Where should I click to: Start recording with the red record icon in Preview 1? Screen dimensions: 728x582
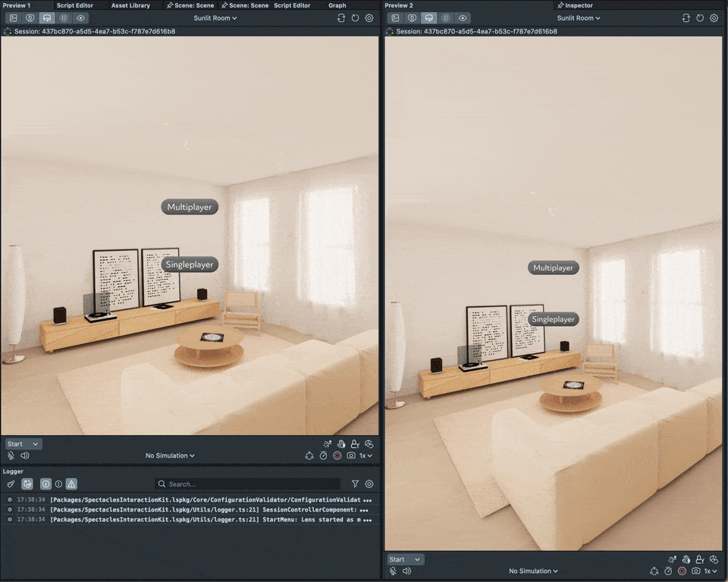(x=337, y=455)
